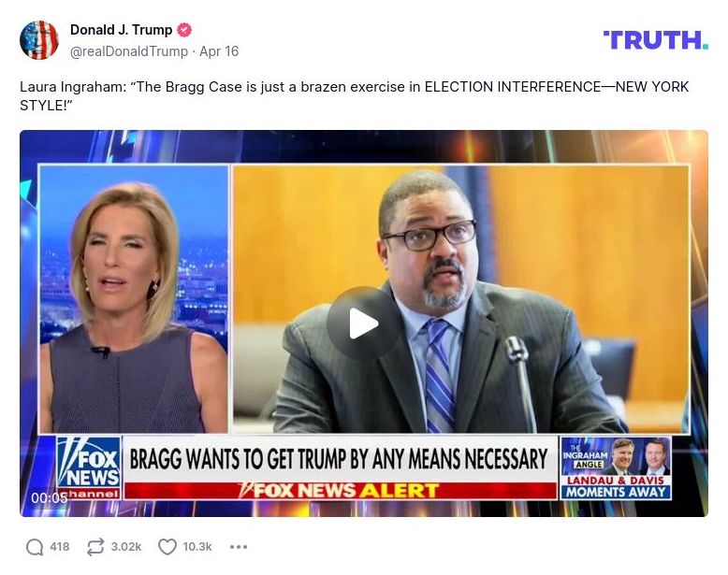This screenshot has height=575, width=728.
Task: Play the embedded Fox News video
Action: 364,323
